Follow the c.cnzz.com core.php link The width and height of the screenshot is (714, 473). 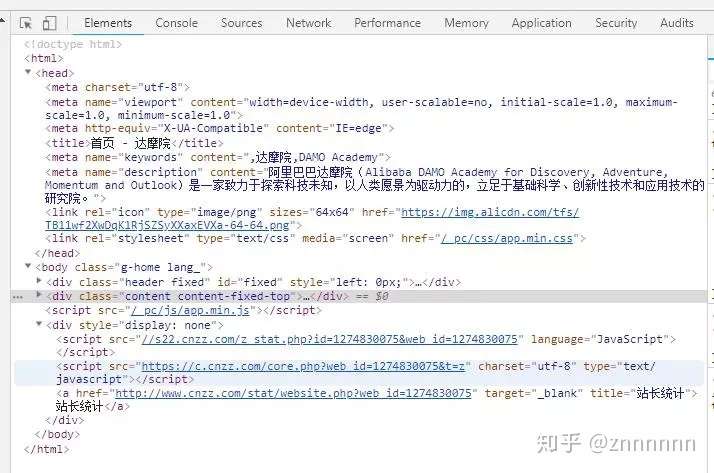pos(303,366)
